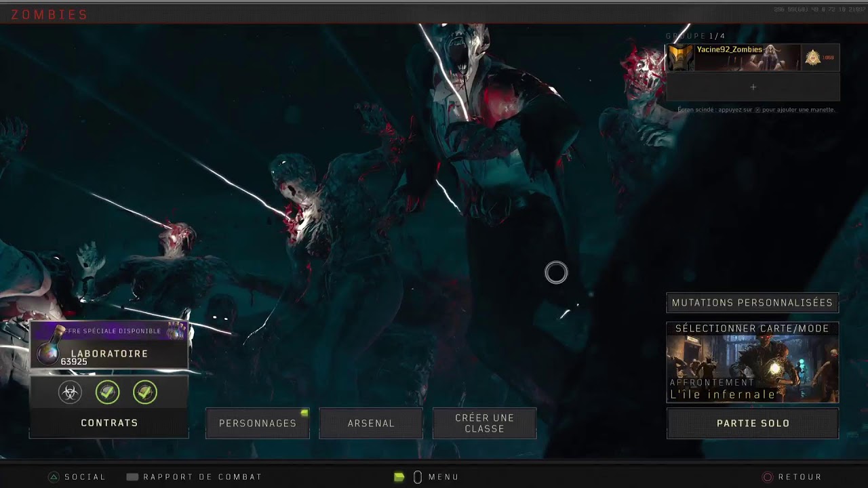Screen dimensions: 868x488
Task: Click the Laboratoire elixir flask icon
Action: (51, 346)
